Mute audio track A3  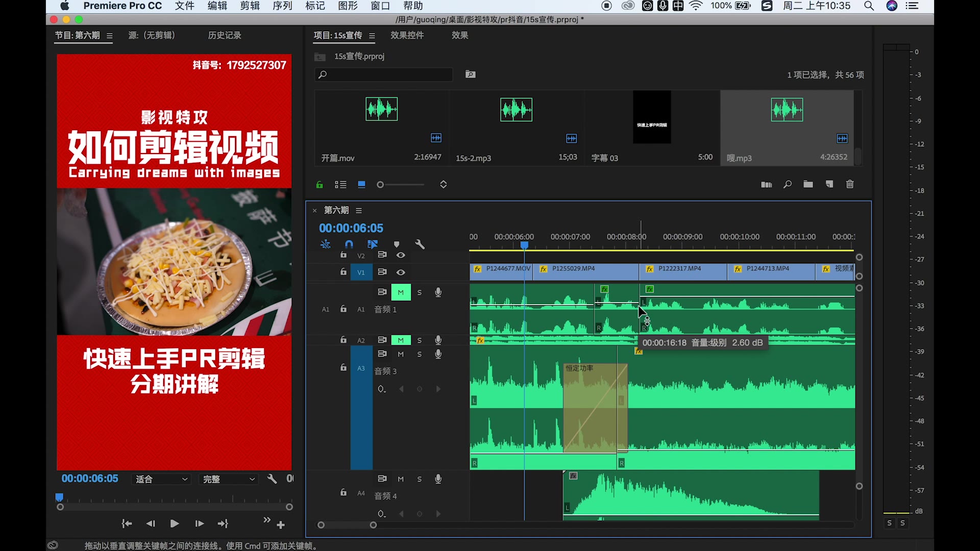(x=401, y=354)
